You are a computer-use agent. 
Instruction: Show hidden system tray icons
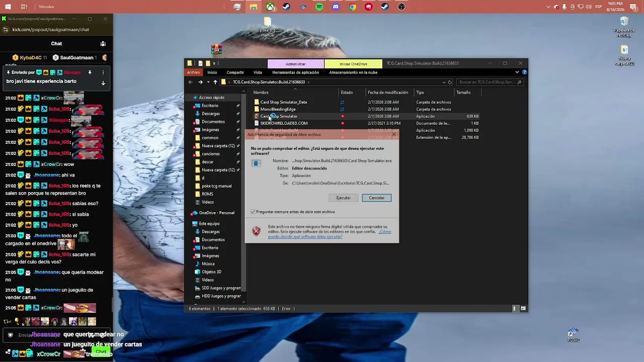pyautogui.click(x=548, y=7)
